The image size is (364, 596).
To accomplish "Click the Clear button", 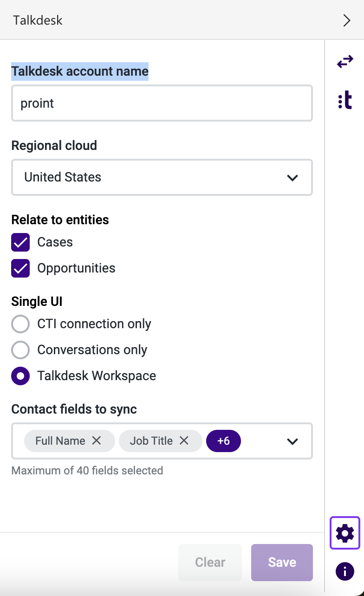I will (x=210, y=562).
